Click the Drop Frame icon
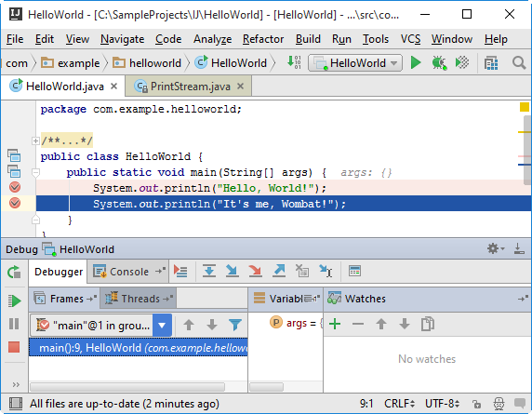Screen dimensions: 532x414 302,271
